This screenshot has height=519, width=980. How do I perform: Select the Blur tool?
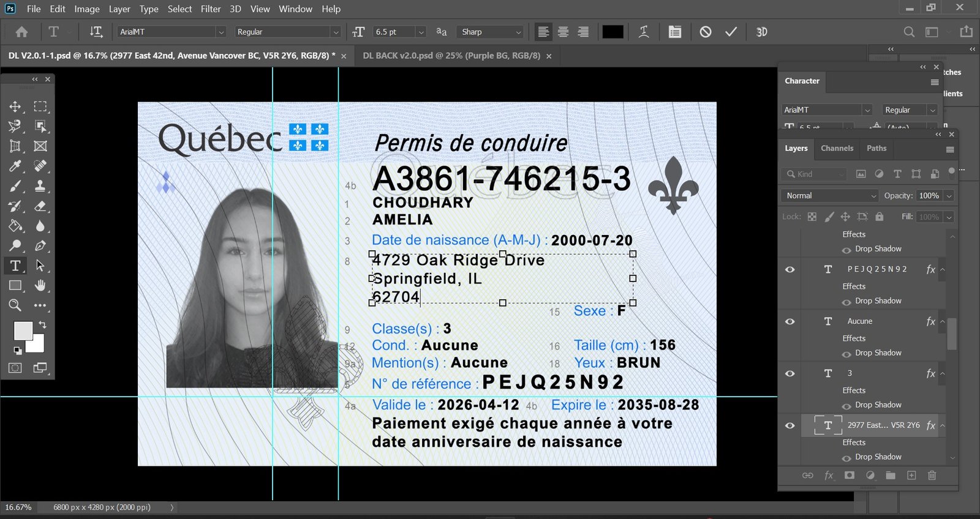coord(40,226)
